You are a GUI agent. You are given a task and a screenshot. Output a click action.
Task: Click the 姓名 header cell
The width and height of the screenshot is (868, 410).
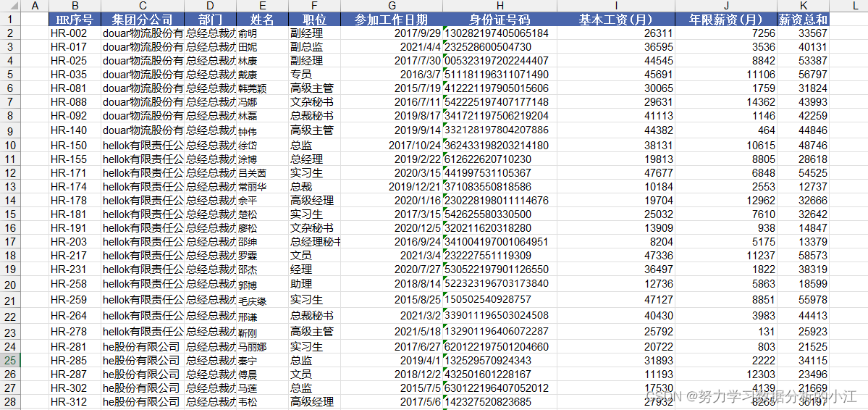262,20
